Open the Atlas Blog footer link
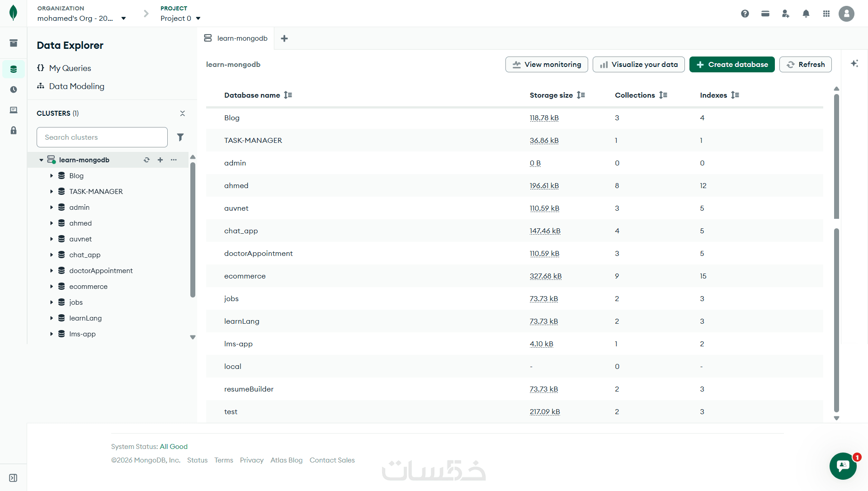This screenshot has height=491, width=868. coord(286,460)
